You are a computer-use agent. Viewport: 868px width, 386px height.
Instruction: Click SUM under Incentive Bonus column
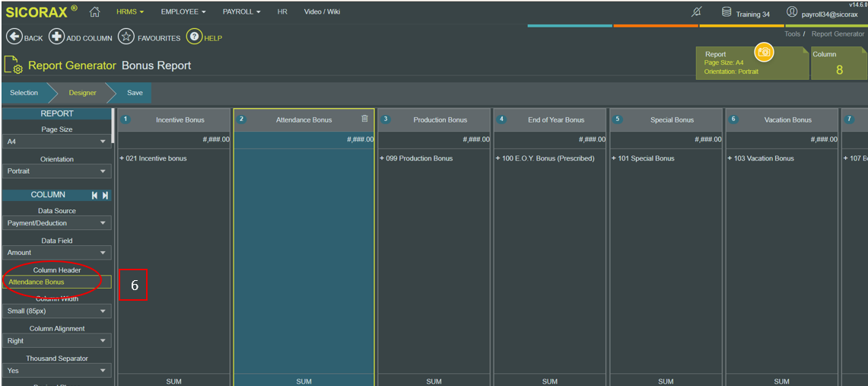pos(174,381)
